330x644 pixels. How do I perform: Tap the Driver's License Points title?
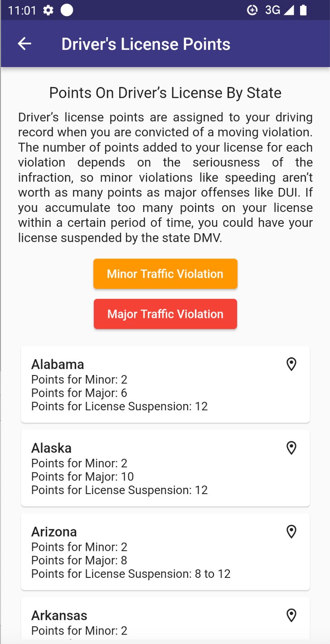[x=146, y=44]
